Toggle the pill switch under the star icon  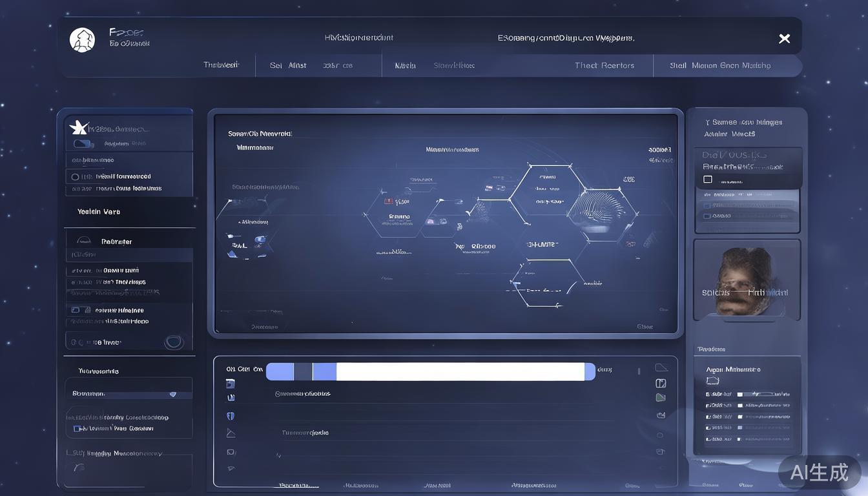pos(84,144)
